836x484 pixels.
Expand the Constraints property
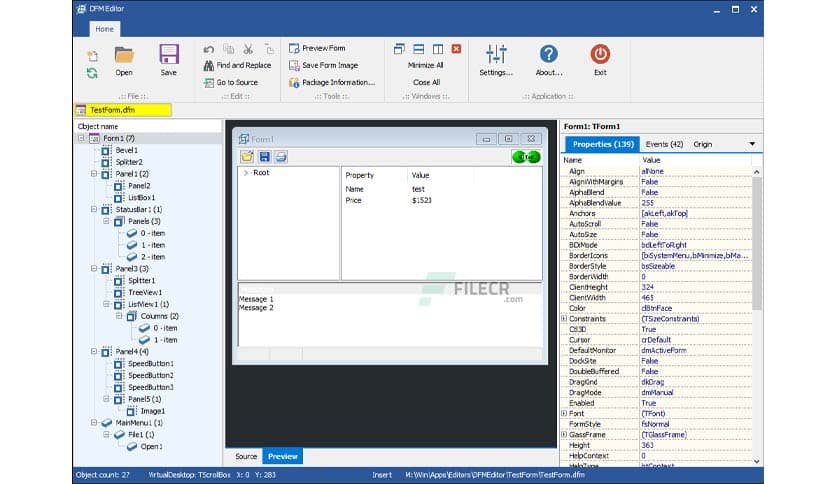565,319
